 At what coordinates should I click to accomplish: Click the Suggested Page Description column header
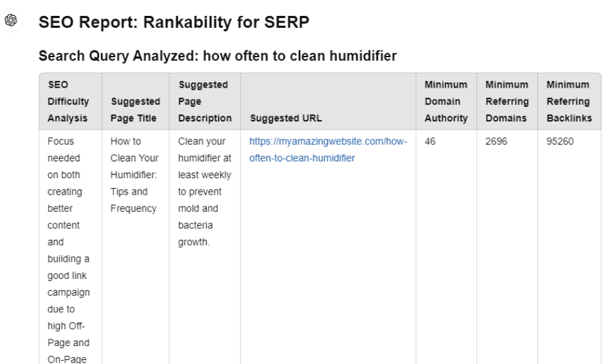(x=205, y=102)
